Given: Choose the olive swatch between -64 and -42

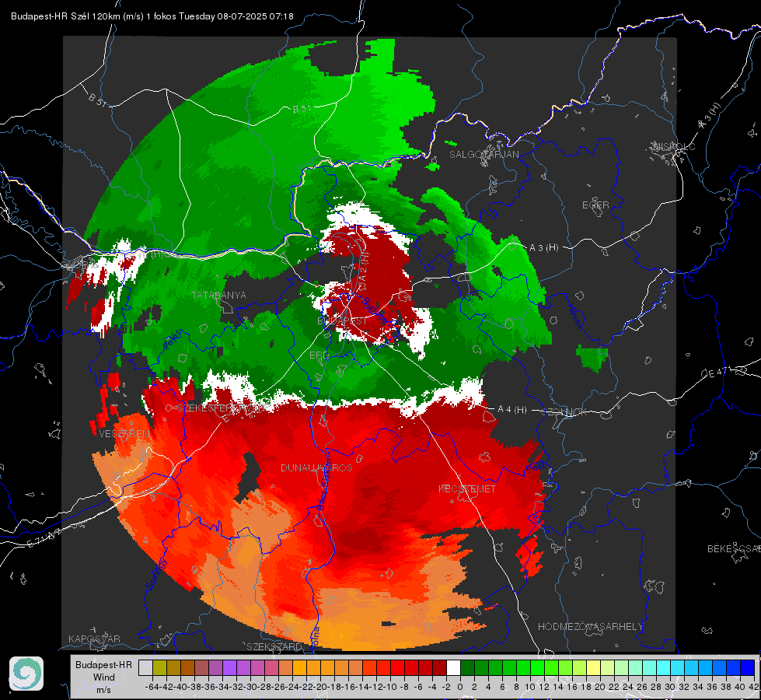Looking at the screenshot, I should (x=159, y=667).
